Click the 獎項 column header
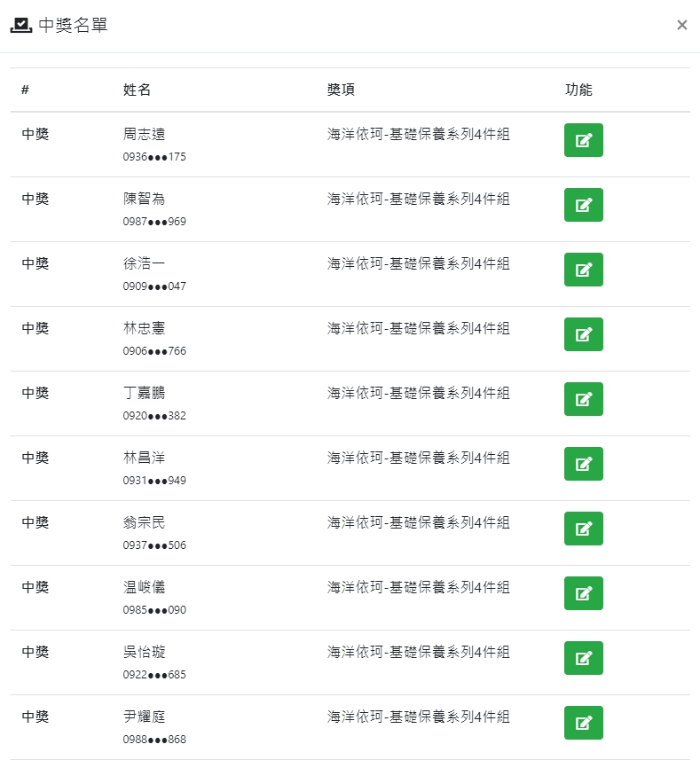This screenshot has height=760, width=700. coord(341,90)
